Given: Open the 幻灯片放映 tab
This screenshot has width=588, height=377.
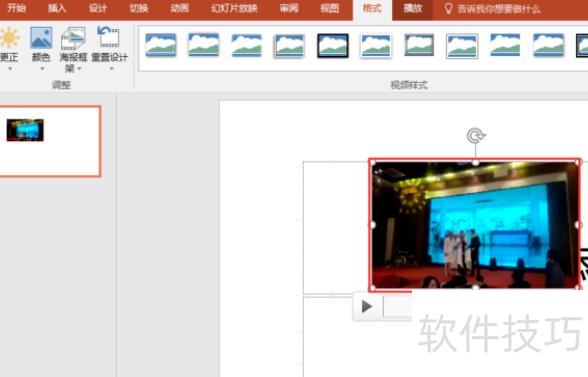Looking at the screenshot, I should [234, 8].
